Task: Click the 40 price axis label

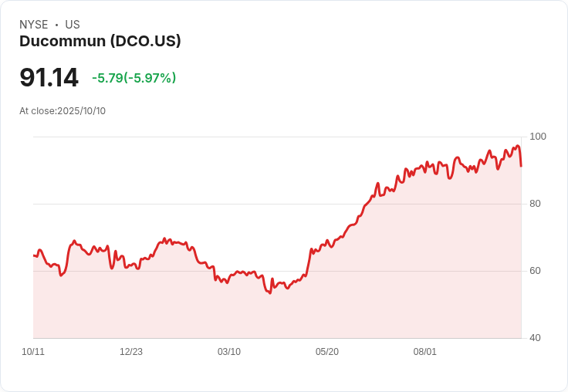Action: (535, 338)
